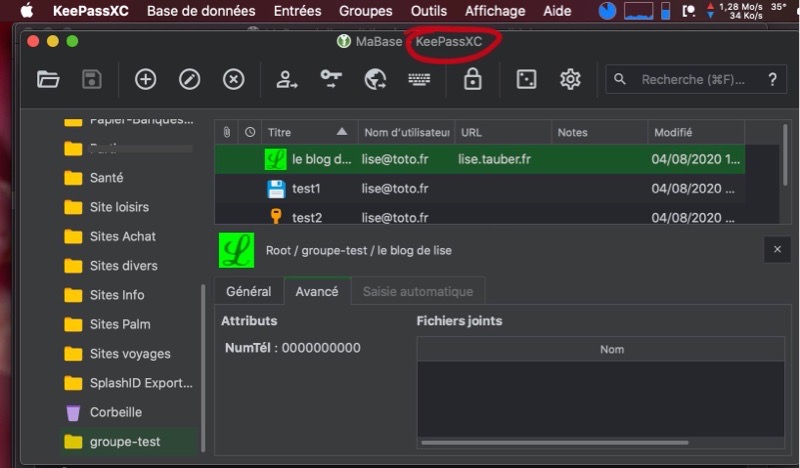Click the Recherche search field
The width and height of the screenshot is (800, 468).
pyautogui.click(x=692, y=80)
